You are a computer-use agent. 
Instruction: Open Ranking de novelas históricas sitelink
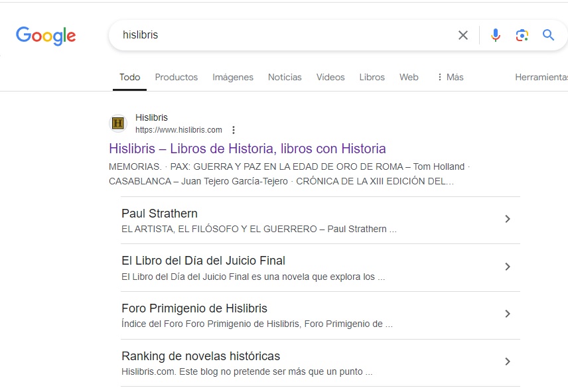click(x=200, y=356)
